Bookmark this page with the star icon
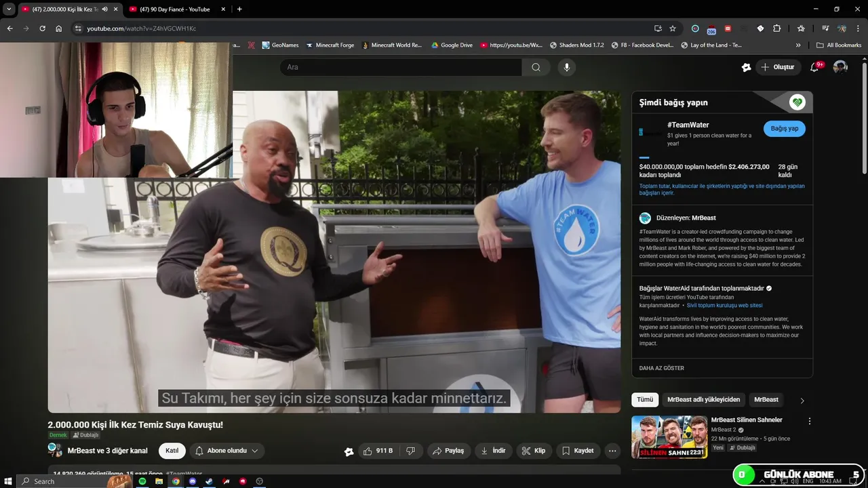Screen dimensions: 868x488 click(673, 28)
